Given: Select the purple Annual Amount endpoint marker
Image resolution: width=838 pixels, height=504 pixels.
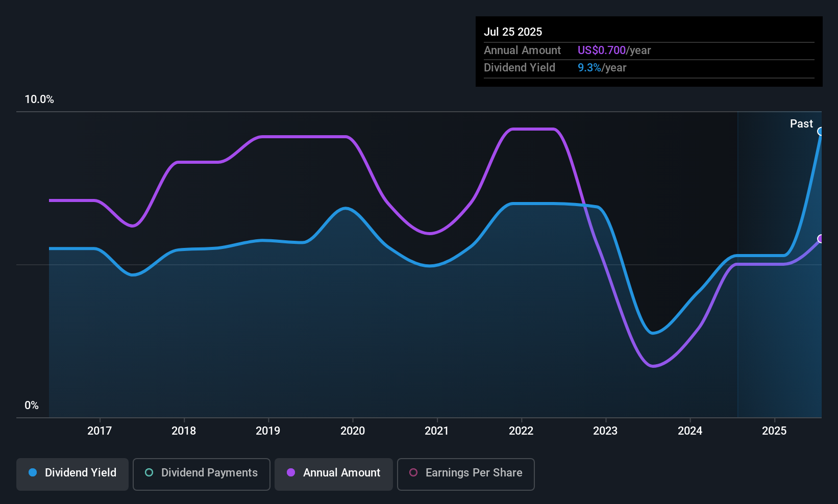Looking at the screenshot, I should 821,239.
